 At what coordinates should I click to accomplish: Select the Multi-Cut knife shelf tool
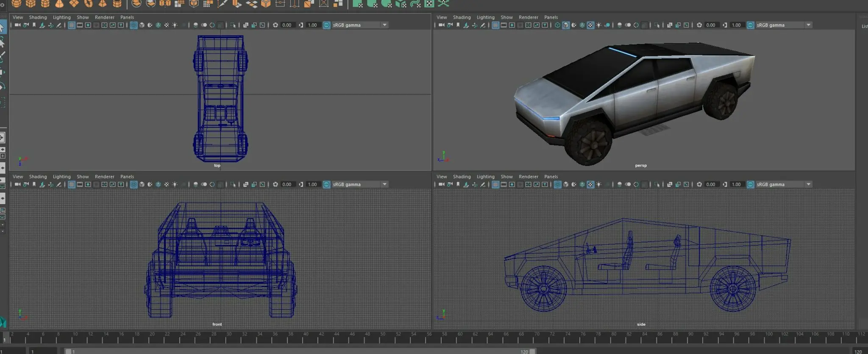(222, 4)
